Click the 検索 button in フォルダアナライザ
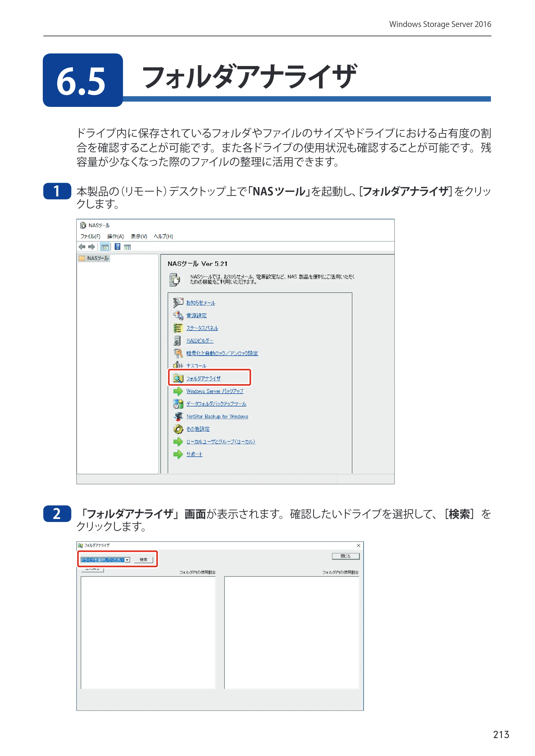The image size is (535, 756). point(143,560)
